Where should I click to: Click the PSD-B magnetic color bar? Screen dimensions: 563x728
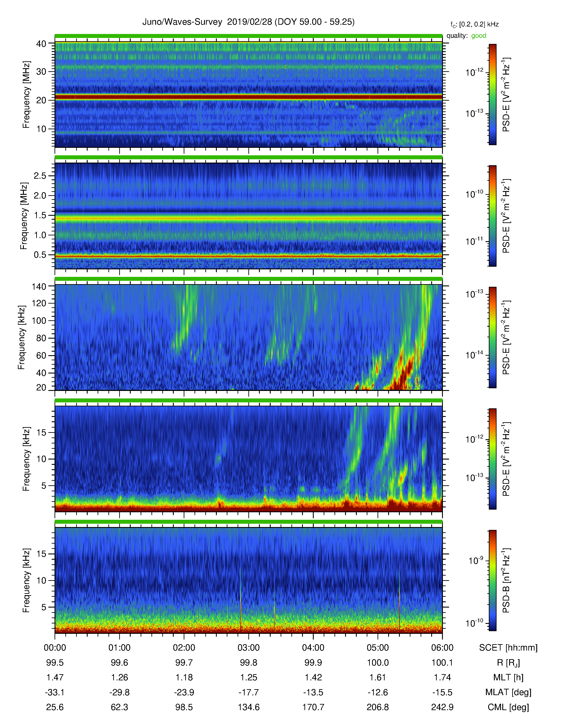493,580
